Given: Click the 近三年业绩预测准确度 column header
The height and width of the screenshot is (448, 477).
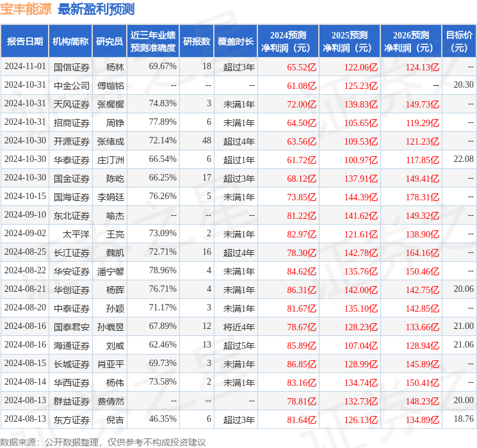Looking at the screenshot, I should pyautogui.click(x=153, y=42).
